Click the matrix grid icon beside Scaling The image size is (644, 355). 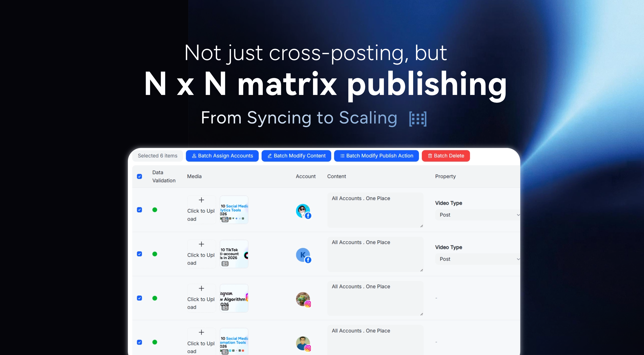point(417,119)
